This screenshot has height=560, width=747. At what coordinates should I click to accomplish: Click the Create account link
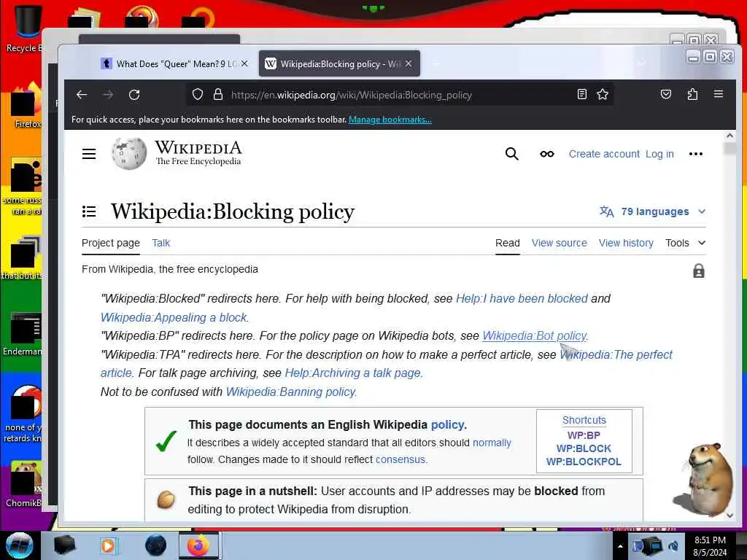(x=604, y=154)
